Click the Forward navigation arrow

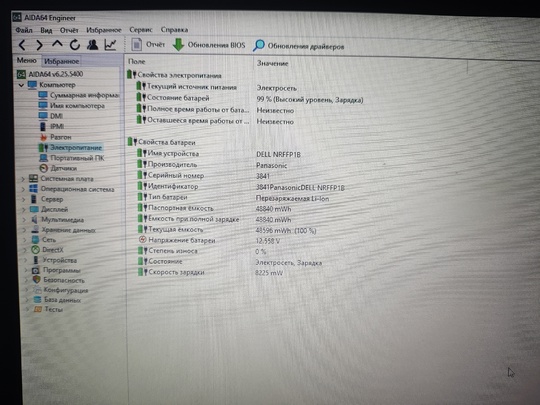pyautogui.click(x=40, y=45)
